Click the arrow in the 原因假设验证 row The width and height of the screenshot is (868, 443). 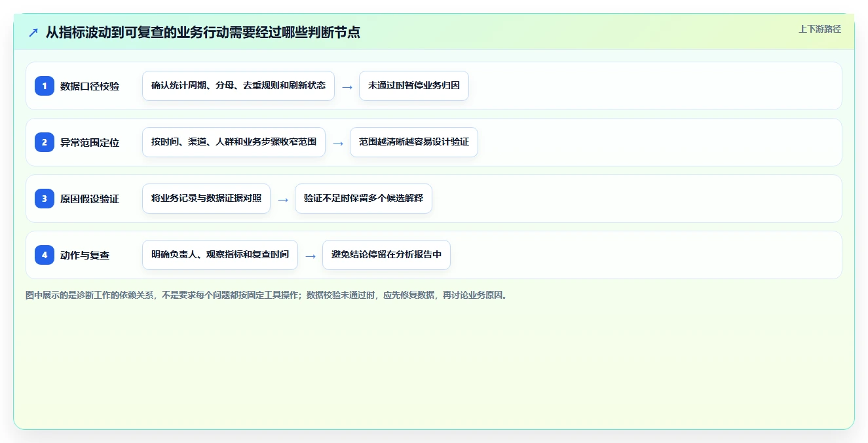point(283,199)
